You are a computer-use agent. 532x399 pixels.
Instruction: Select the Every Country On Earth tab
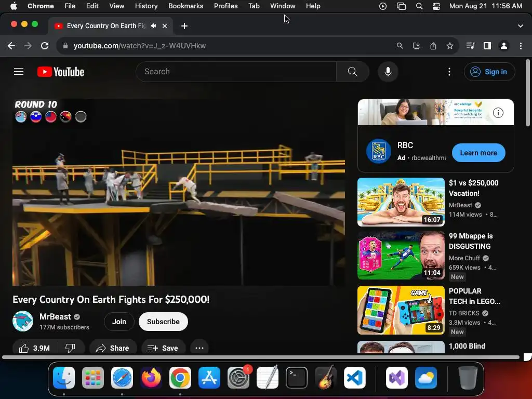pyautogui.click(x=107, y=26)
